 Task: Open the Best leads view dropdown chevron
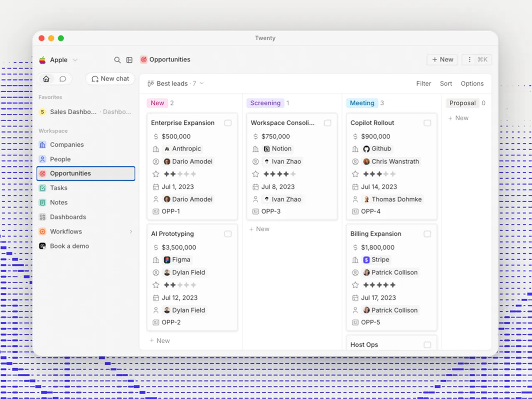pos(202,84)
